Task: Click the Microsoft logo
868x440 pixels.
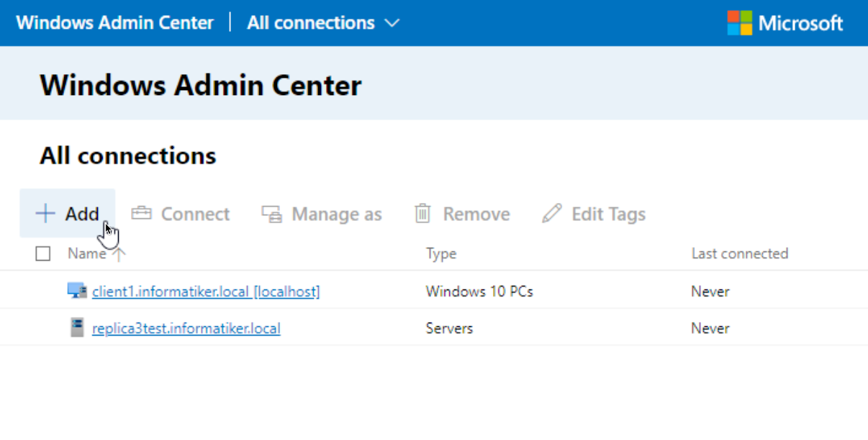Action: [785, 23]
